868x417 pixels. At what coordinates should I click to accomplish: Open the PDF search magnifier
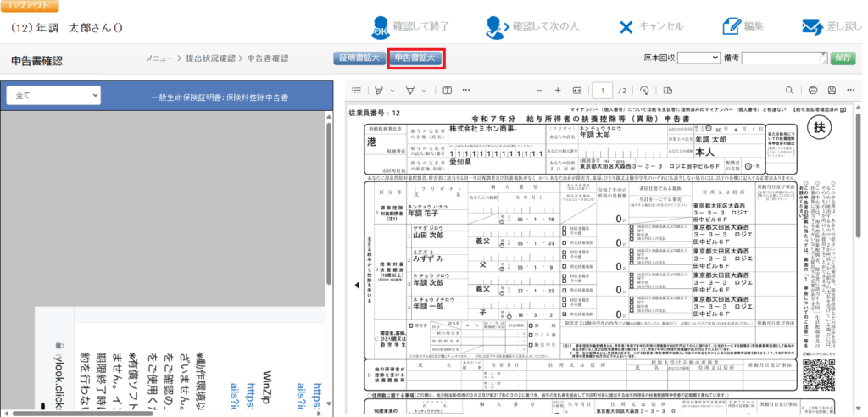click(x=790, y=90)
